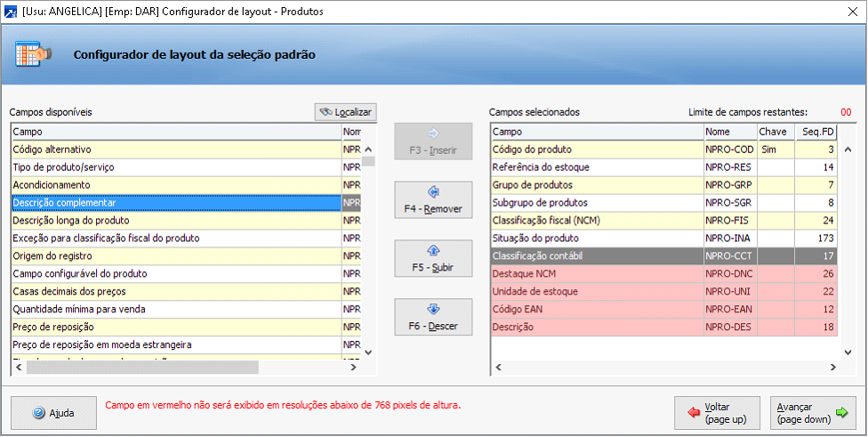
Task: Click the layout configurator header icon
Action: point(34,54)
